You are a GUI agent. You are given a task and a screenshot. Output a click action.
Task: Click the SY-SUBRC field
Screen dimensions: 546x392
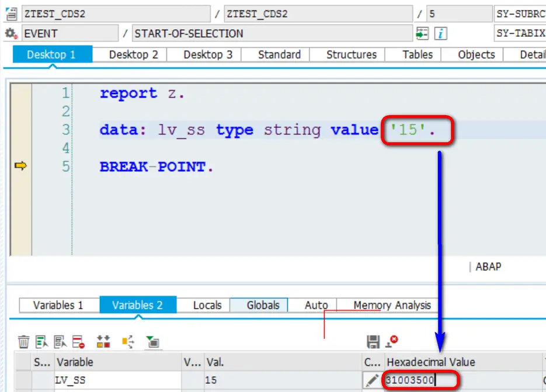click(x=520, y=14)
